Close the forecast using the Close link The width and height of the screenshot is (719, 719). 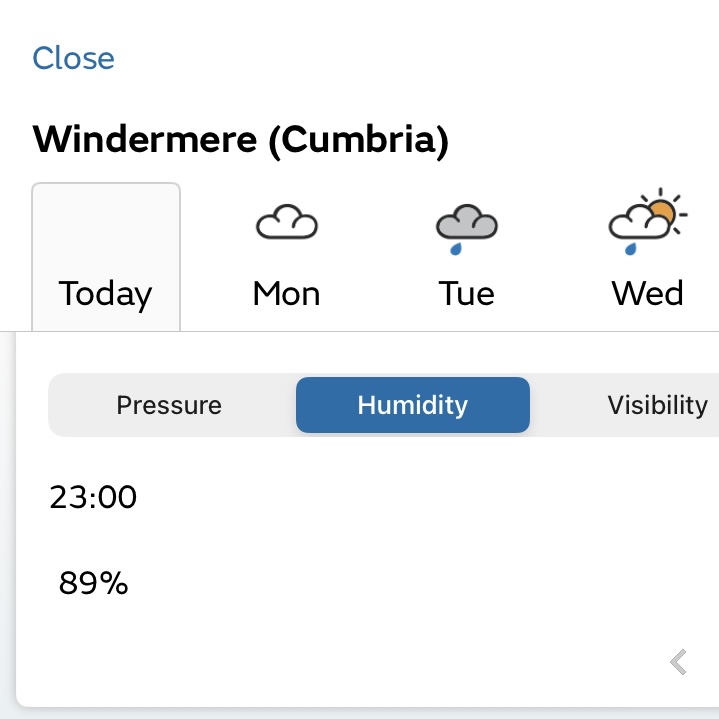[74, 58]
